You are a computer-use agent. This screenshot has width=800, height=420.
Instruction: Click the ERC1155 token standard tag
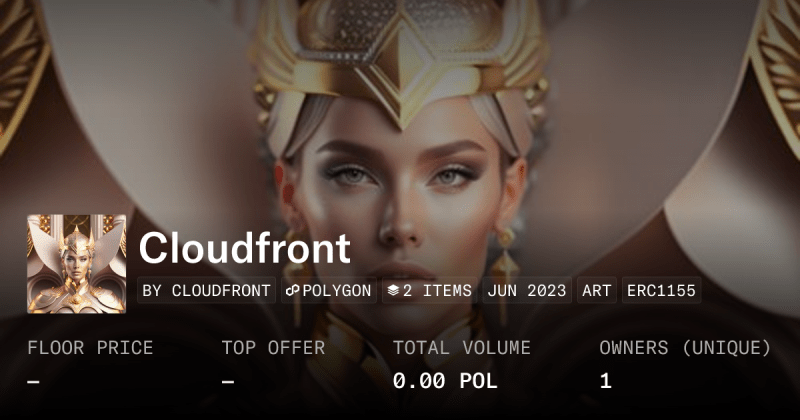[661, 290]
